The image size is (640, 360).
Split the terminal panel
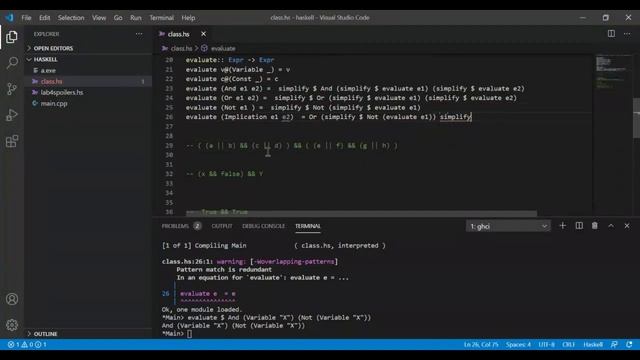pos(579,226)
